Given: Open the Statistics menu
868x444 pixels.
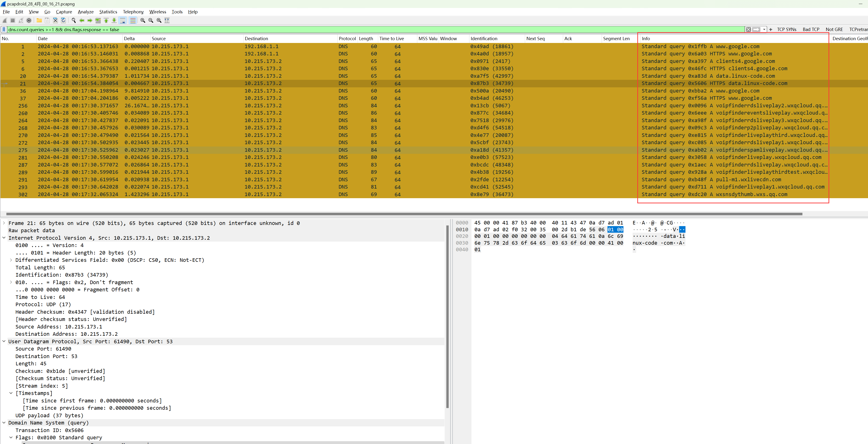Looking at the screenshot, I should point(108,12).
